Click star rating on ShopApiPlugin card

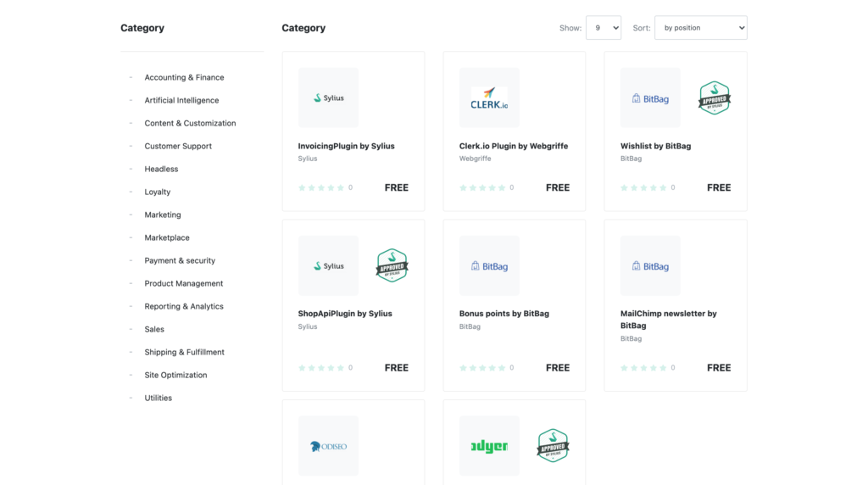pos(321,368)
